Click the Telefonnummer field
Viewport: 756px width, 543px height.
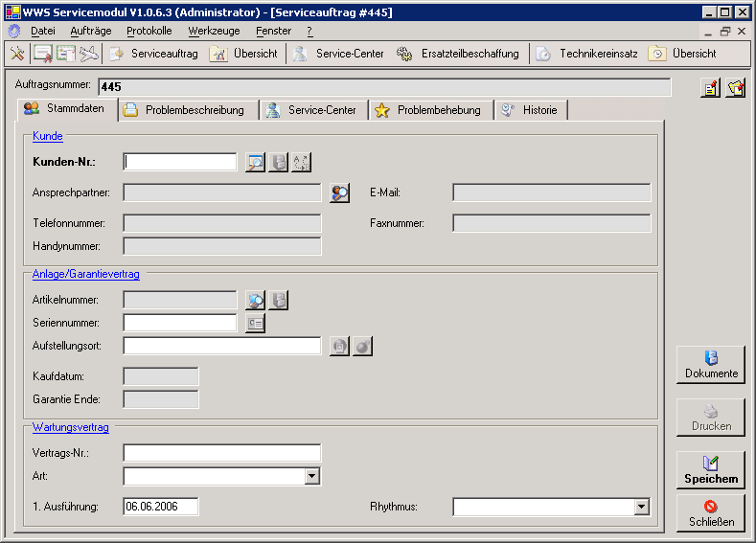click(x=222, y=223)
